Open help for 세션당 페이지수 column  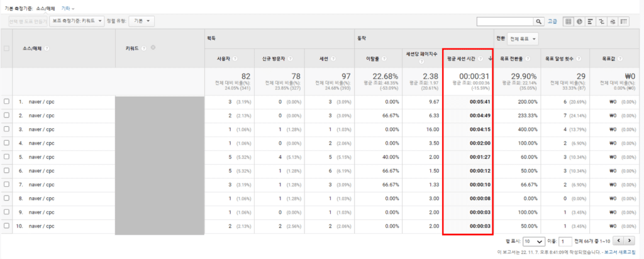pyautogui.click(x=422, y=62)
